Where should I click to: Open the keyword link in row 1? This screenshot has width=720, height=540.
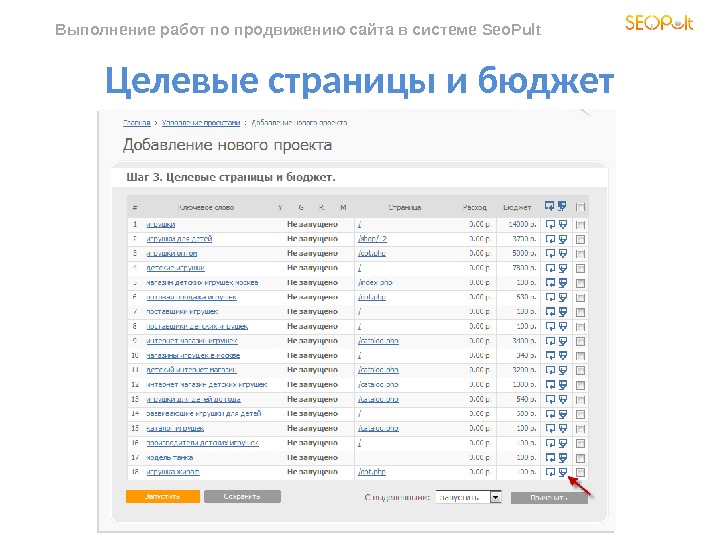click(x=161, y=225)
